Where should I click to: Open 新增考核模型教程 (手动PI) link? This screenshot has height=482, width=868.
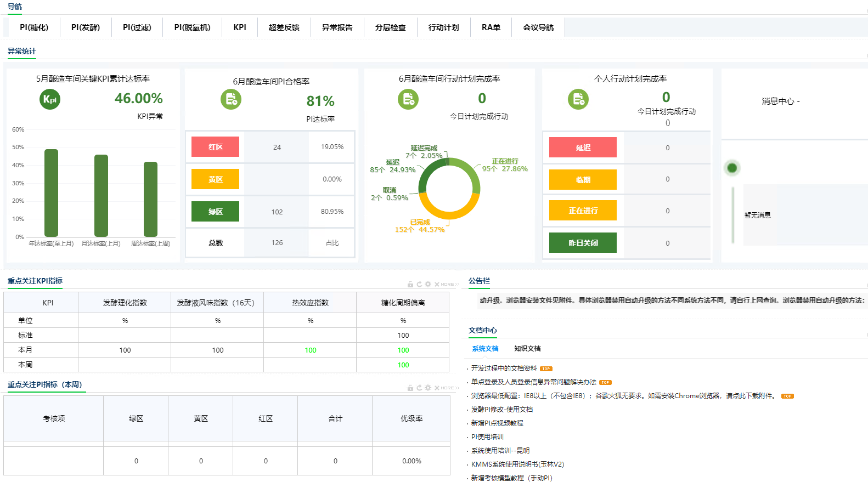click(x=511, y=478)
